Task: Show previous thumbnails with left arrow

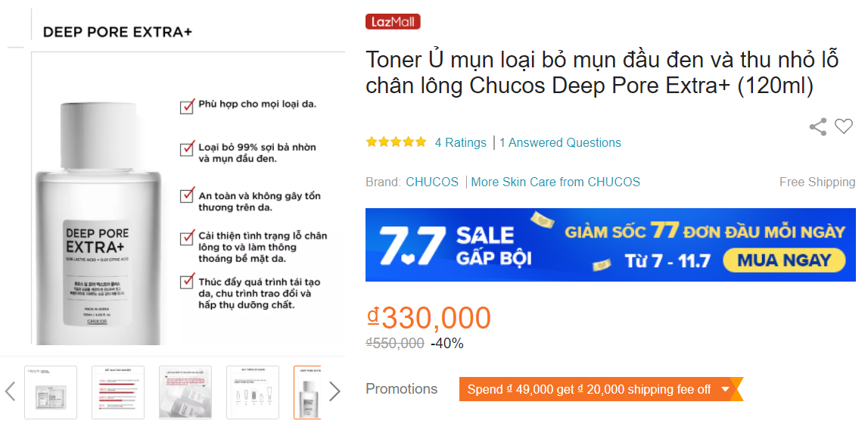Action: pyautogui.click(x=11, y=391)
